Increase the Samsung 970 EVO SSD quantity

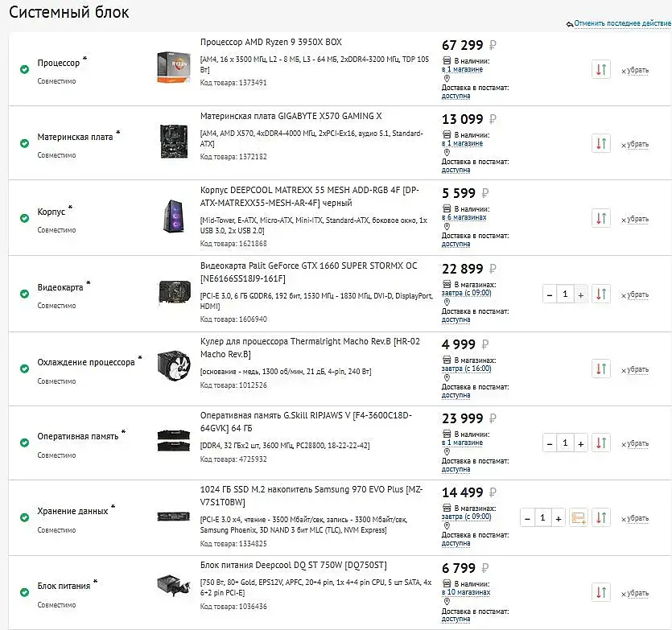[559, 518]
